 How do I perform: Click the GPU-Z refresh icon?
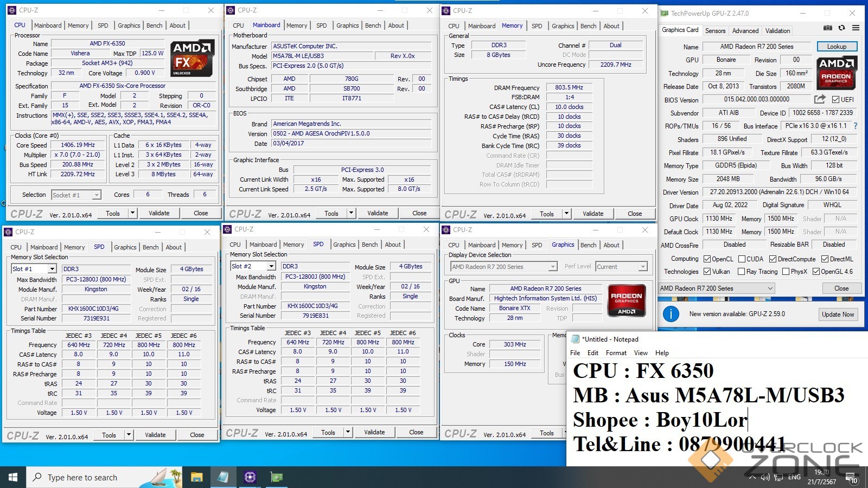841,28
